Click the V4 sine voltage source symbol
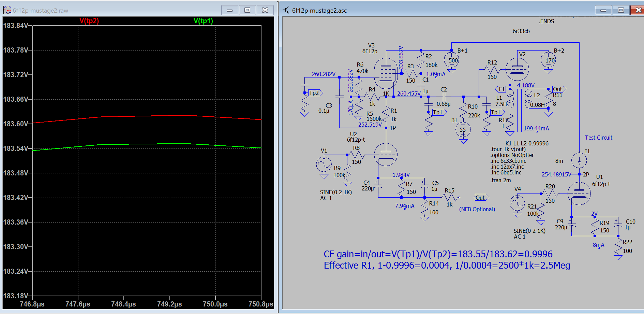Screen dimensions: 644x314 pos(517,203)
